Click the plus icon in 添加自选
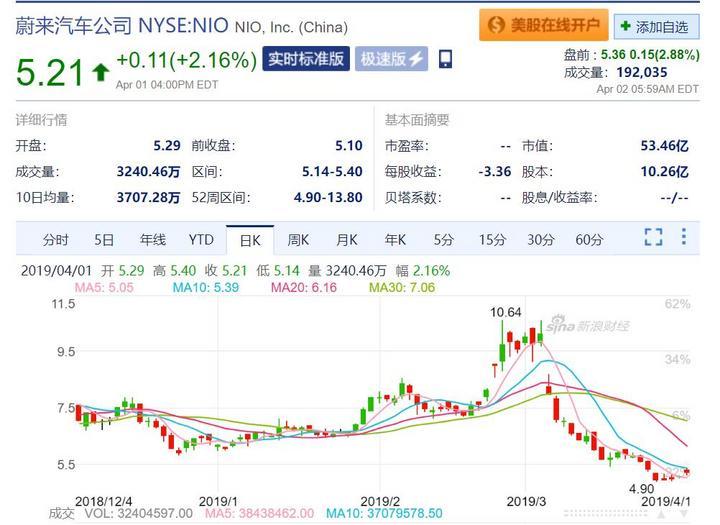The width and height of the screenshot is (720, 525). (x=625, y=26)
